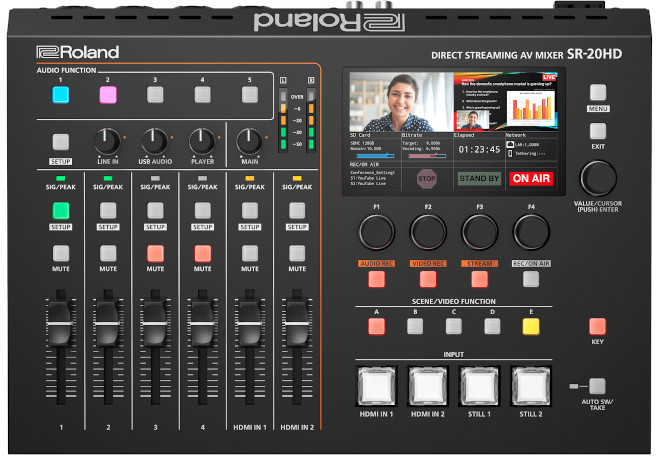Tap the STAND BY indicator on screen
Image resolution: width=660 pixels, height=459 pixels.
tap(479, 179)
